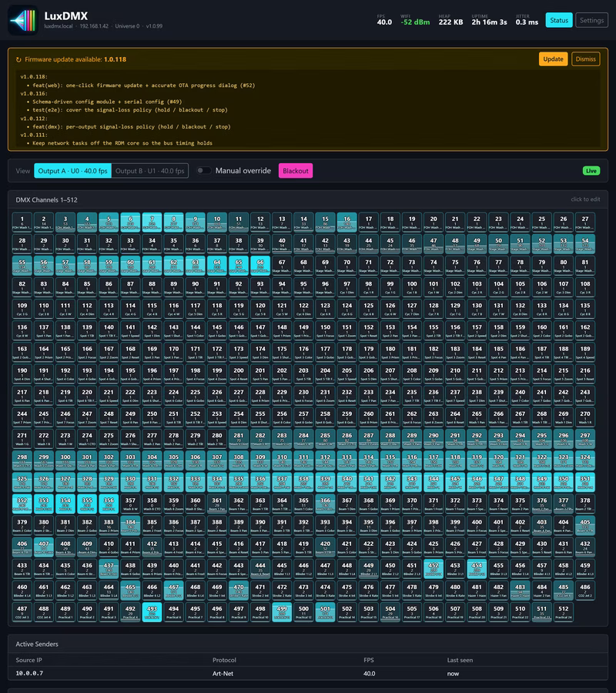The width and height of the screenshot is (616, 693).
Task: Click the DMX Channels 1–512 heading
Action: [x=46, y=199]
